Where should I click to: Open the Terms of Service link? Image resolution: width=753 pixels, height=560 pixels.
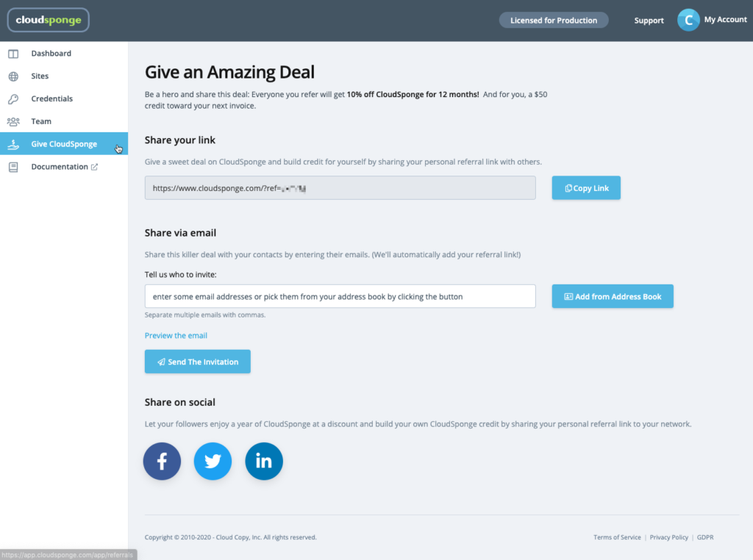617,537
